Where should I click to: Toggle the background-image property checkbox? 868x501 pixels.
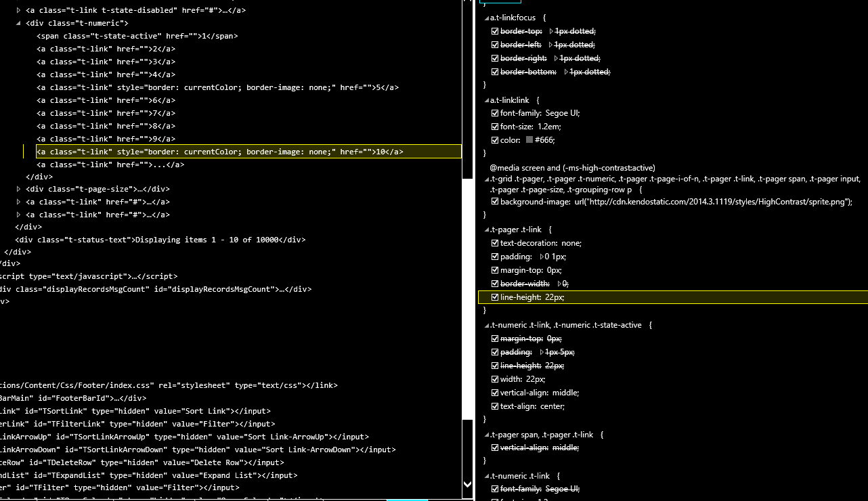point(495,202)
